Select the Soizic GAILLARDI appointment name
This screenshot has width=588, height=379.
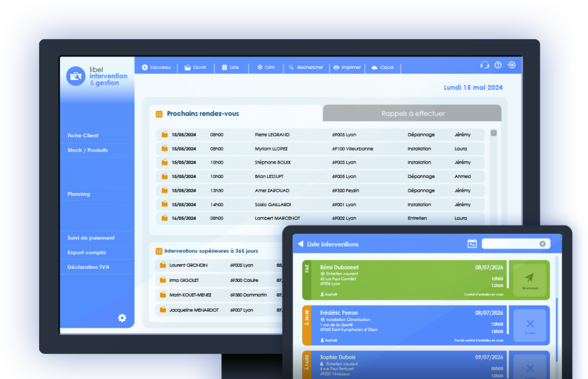(273, 204)
